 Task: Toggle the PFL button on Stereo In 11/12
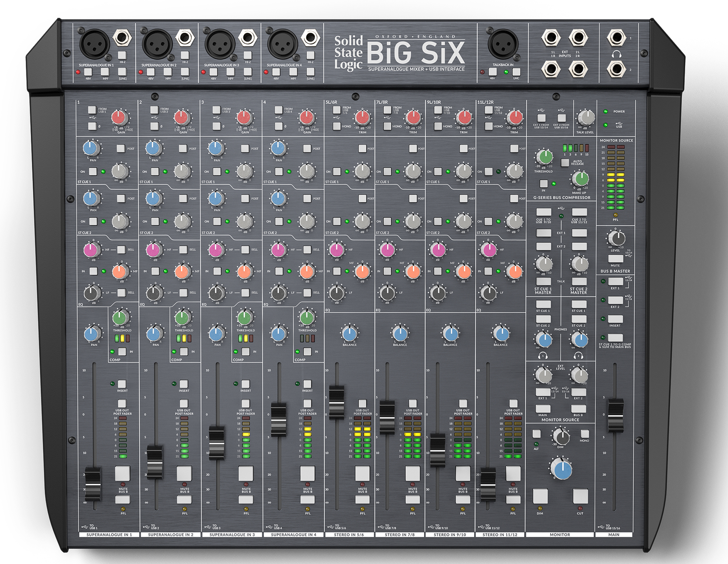point(513,499)
